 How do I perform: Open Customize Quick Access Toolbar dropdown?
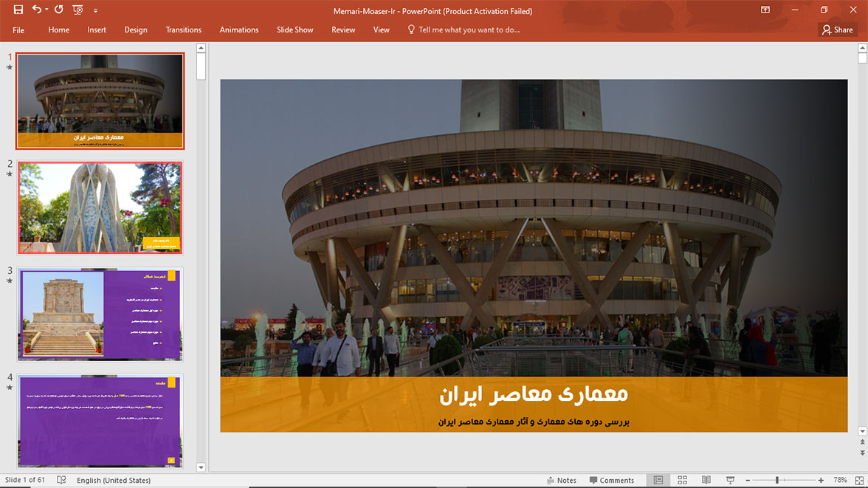95,11
